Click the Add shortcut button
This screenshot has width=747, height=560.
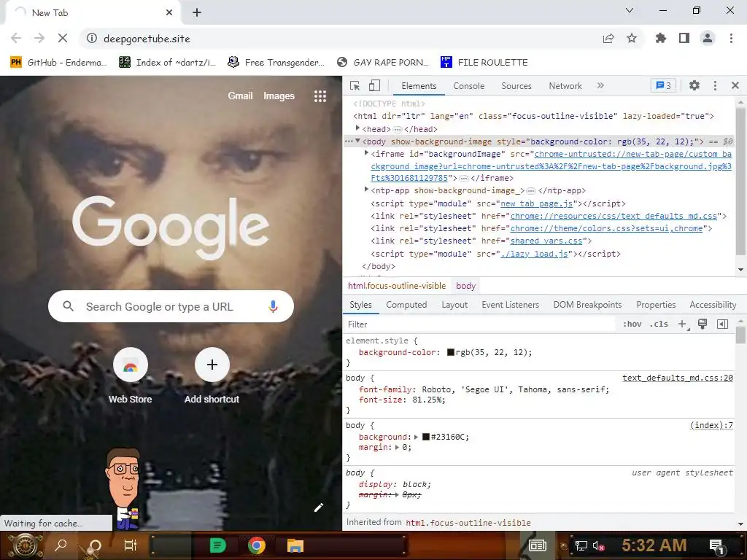(212, 376)
